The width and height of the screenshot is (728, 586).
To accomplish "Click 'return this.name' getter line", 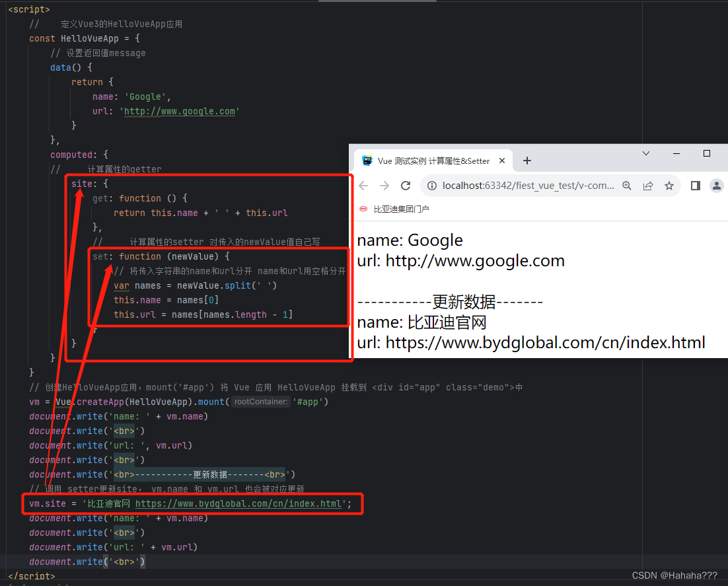I will 201,213.
